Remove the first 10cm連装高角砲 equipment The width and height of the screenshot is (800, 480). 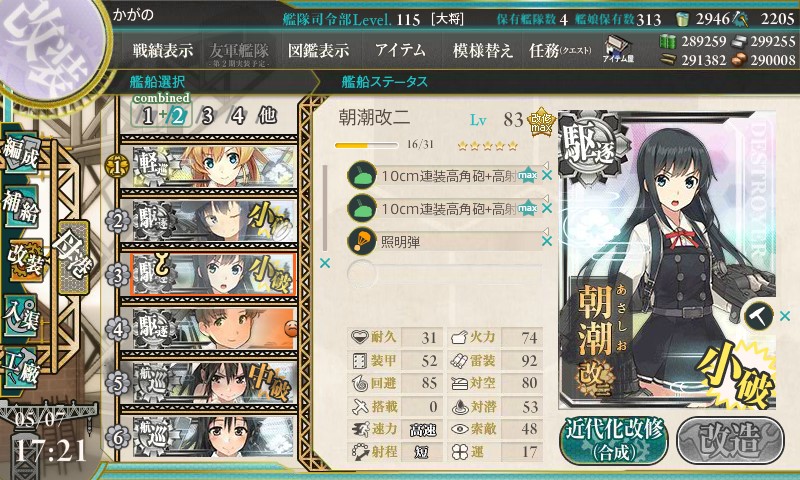point(547,175)
